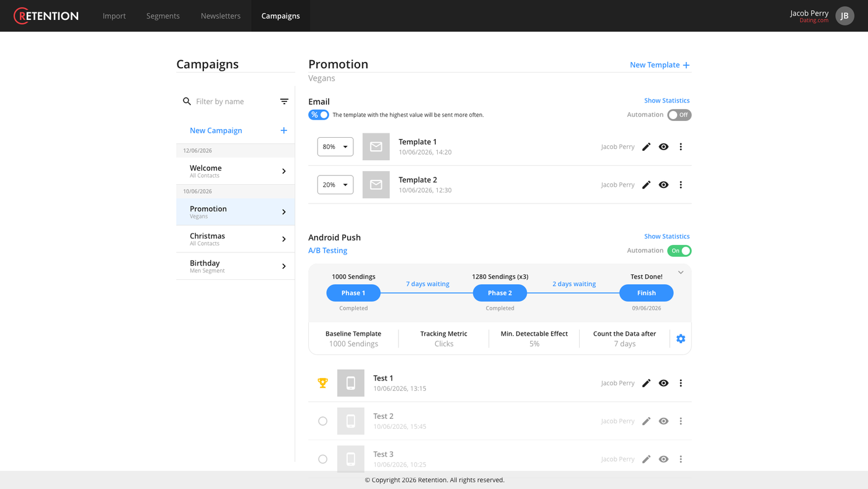Viewport: 868px width, 489px height.
Task: Open the Campaigns tab
Action: [x=281, y=16]
